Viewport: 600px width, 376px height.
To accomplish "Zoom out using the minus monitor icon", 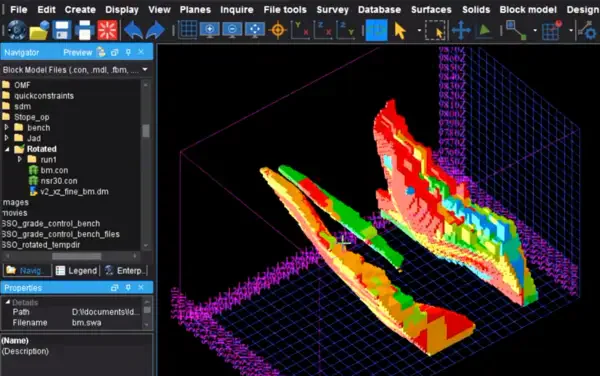I will [232, 30].
